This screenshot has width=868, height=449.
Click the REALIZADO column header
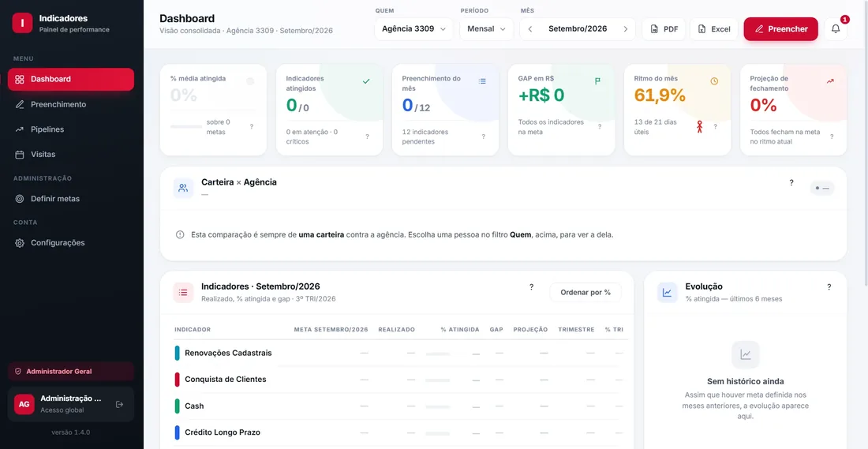(396, 329)
